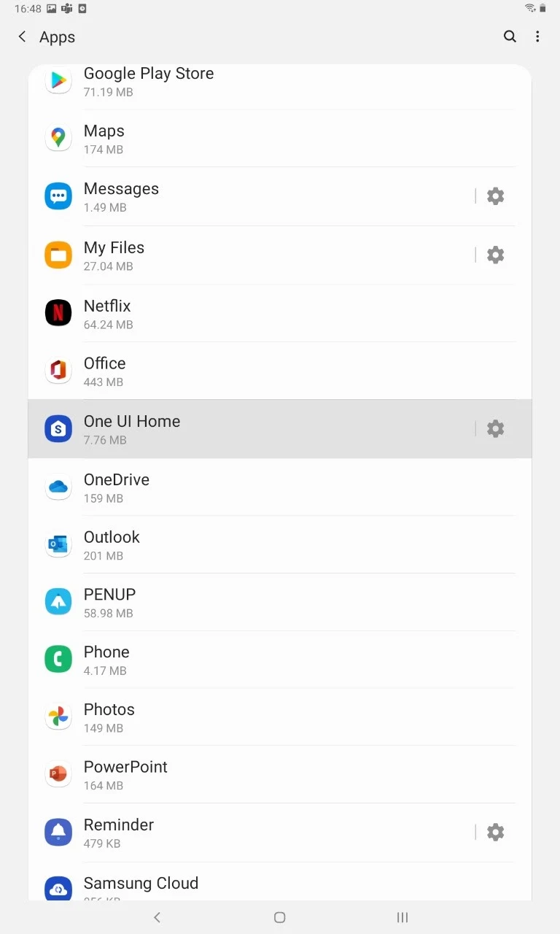Tap the Apps page title
Image resolution: width=560 pixels, height=934 pixels.
click(57, 37)
